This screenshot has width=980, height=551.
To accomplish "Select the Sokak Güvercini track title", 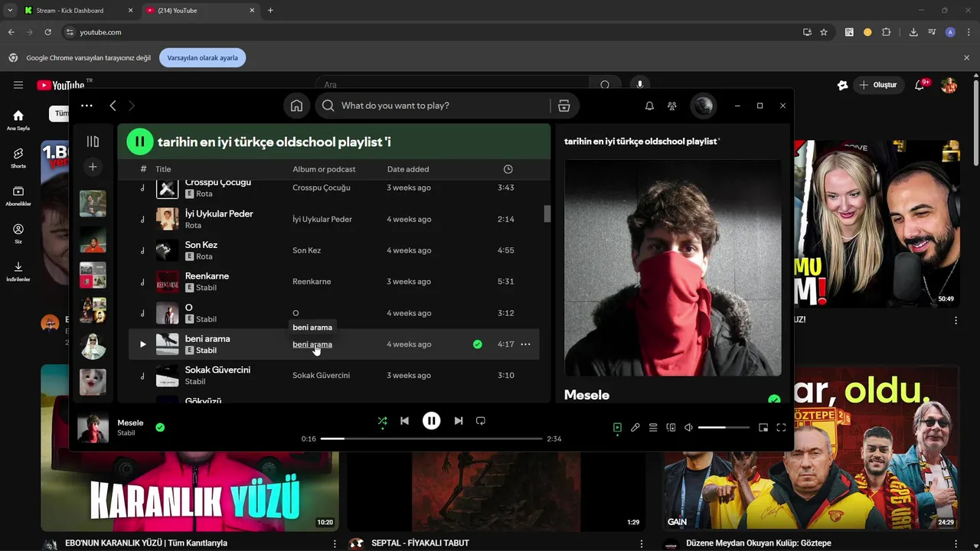I will point(217,370).
